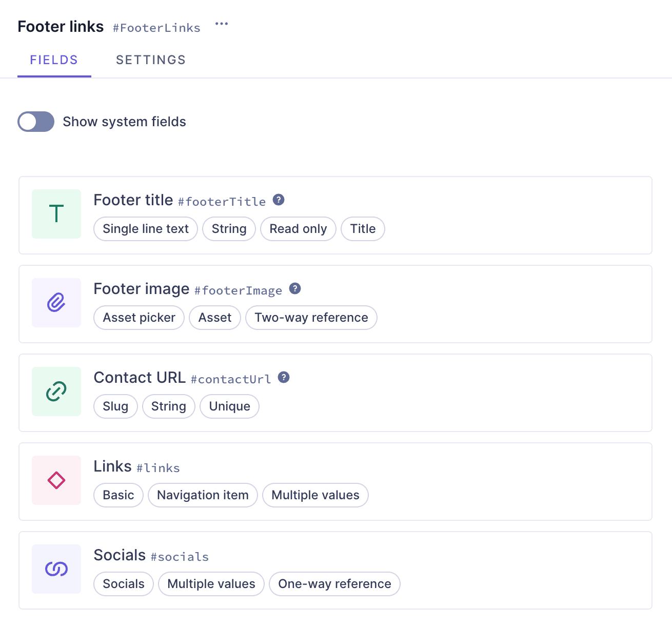Image resolution: width=672 pixels, height=626 pixels.
Task: Select the Fields tab
Action: 54,60
